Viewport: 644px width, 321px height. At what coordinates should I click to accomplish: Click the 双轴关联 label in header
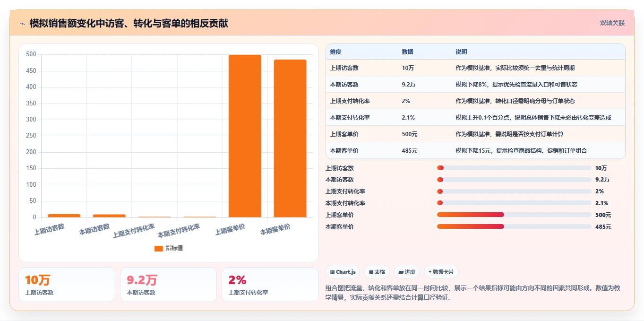612,23
